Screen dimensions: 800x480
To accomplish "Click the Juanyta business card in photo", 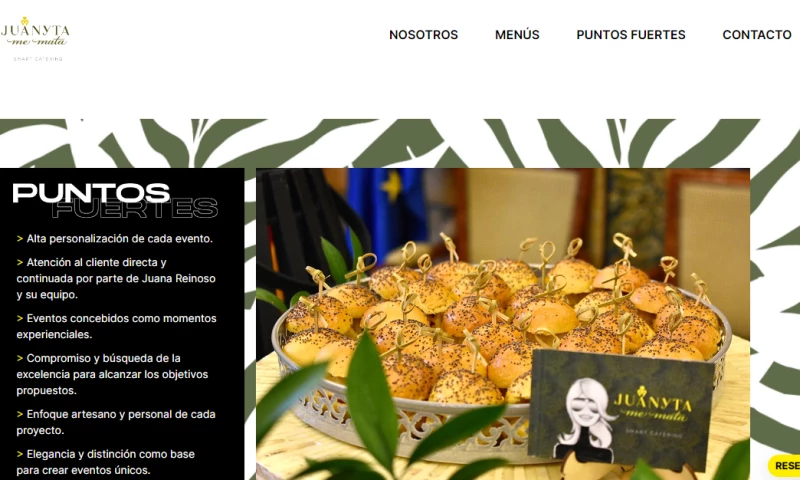I will pyautogui.click(x=620, y=408).
